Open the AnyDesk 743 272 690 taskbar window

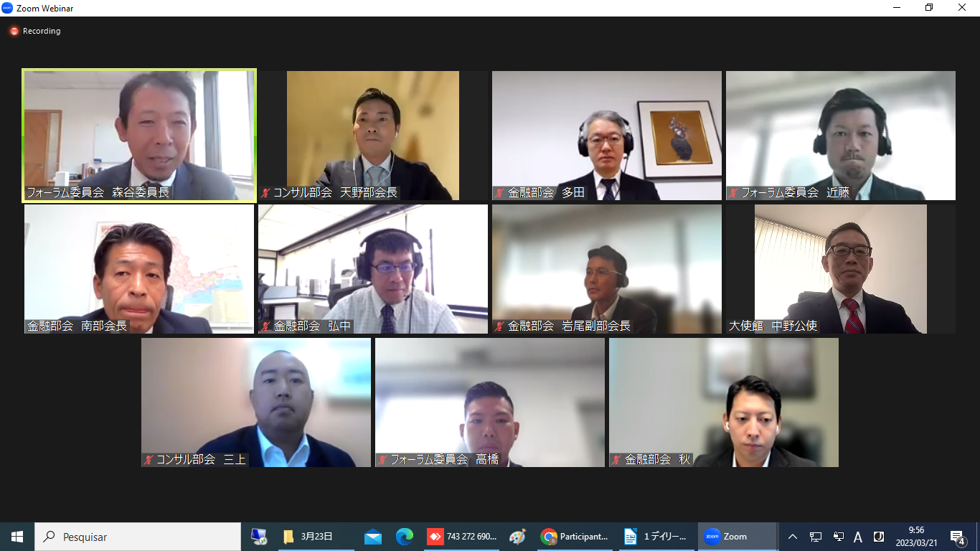[462, 537]
